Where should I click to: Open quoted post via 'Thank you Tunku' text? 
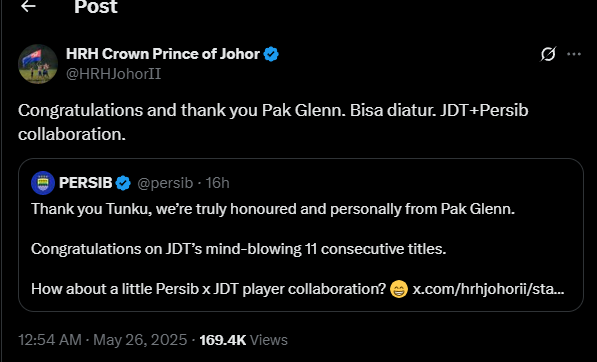273,209
